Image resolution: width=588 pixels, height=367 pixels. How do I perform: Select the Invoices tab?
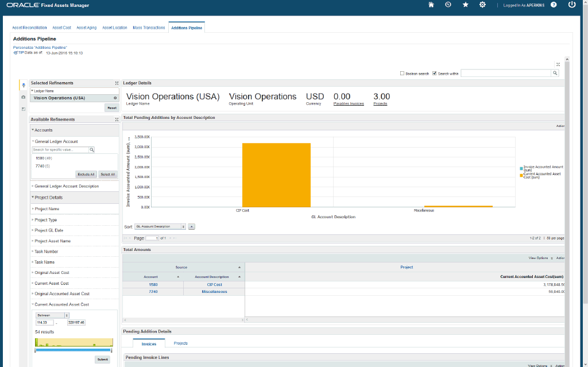(149, 343)
